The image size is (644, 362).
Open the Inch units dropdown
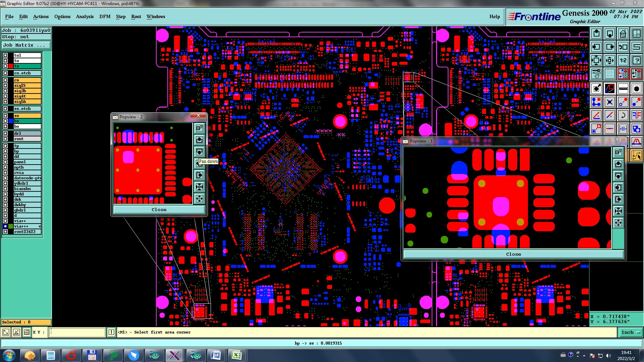631,332
